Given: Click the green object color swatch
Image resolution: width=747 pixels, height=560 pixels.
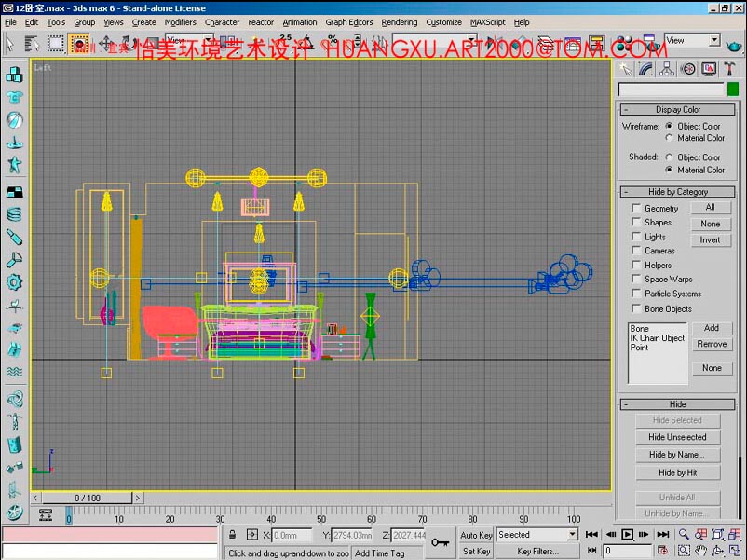Looking at the screenshot, I should pos(733,89).
